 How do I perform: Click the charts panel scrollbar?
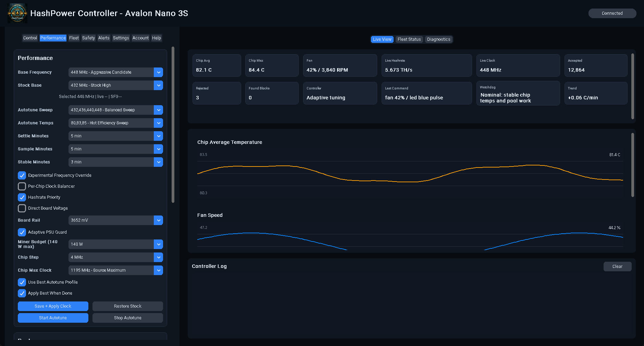click(x=633, y=165)
